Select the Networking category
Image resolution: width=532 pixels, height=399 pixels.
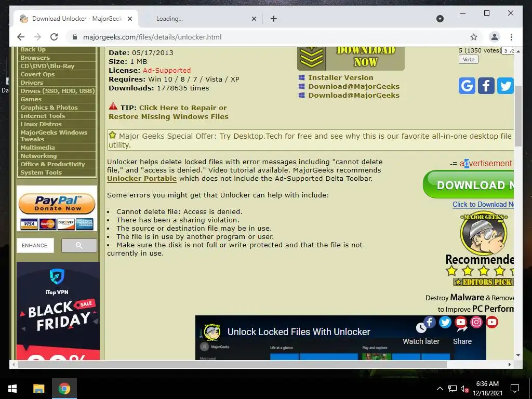click(x=38, y=156)
